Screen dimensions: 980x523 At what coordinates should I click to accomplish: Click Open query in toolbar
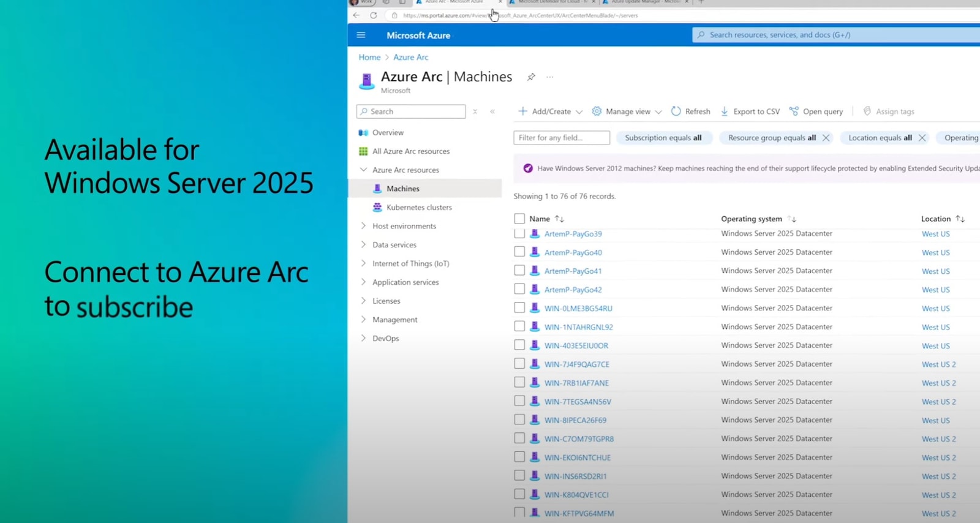tap(816, 111)
